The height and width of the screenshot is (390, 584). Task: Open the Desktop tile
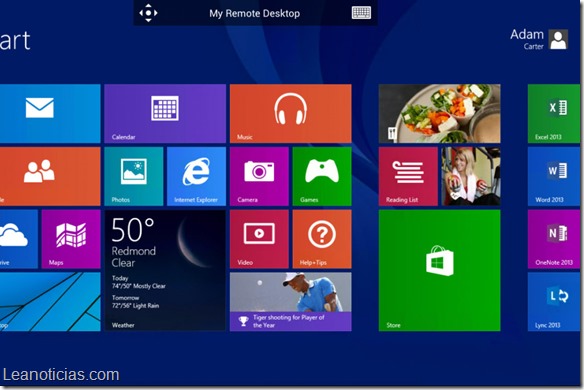click(50, 302)
